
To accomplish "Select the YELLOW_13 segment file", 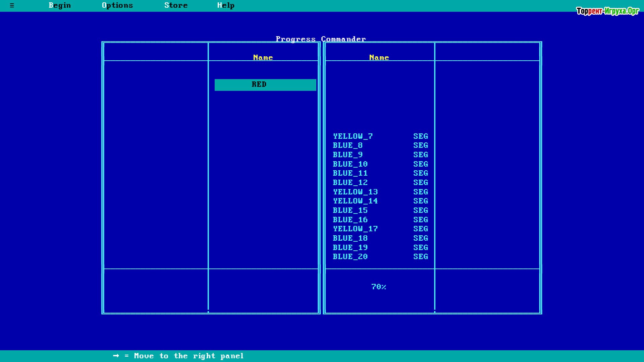I will point(355,192).
